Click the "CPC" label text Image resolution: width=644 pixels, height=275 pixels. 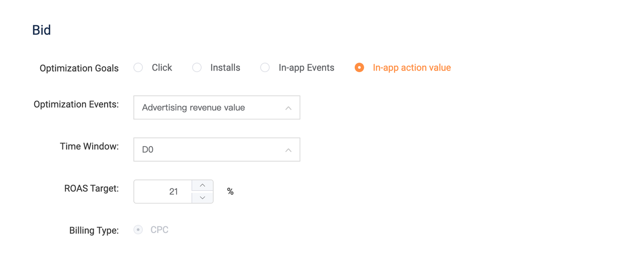(x=159, y=230)
